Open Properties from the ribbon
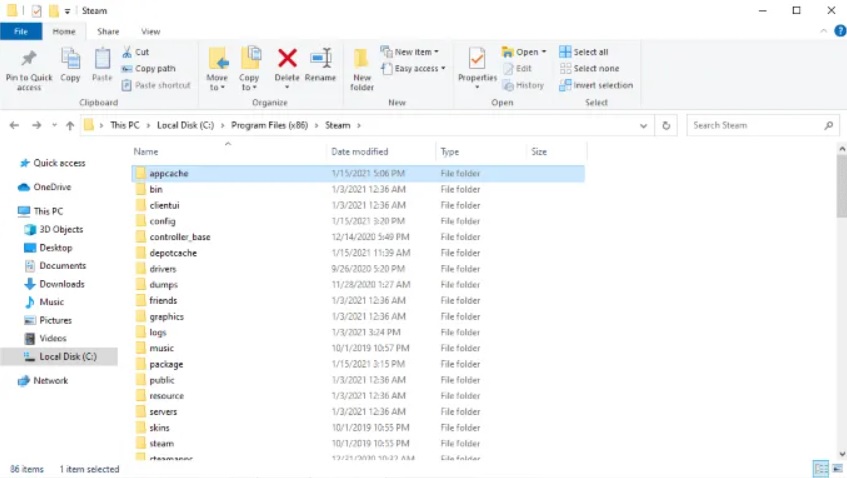The width and height of the screenshot is (847, 478). click(x=477, y=60)
